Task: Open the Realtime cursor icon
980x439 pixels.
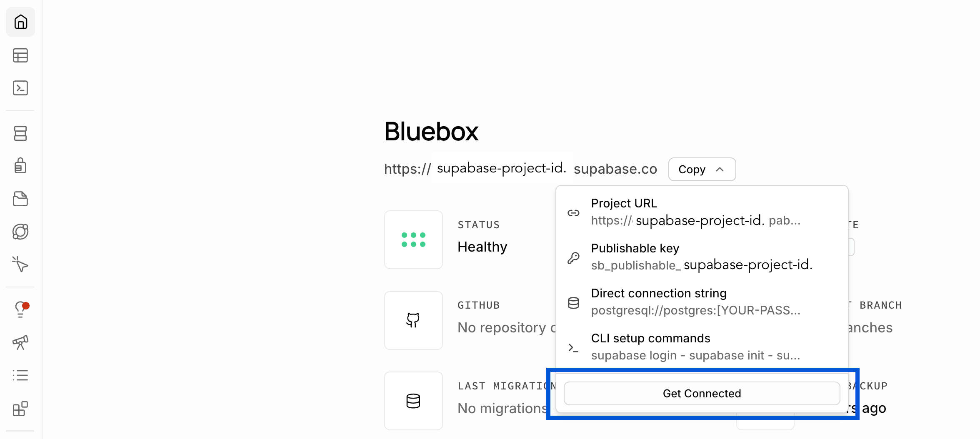Action: click(20, 264)
